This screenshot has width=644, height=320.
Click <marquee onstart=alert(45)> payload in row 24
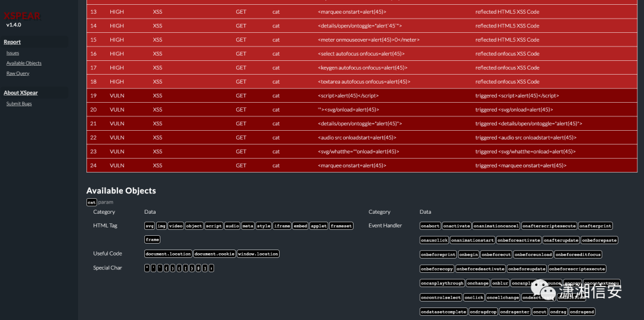tap(352, 165)
